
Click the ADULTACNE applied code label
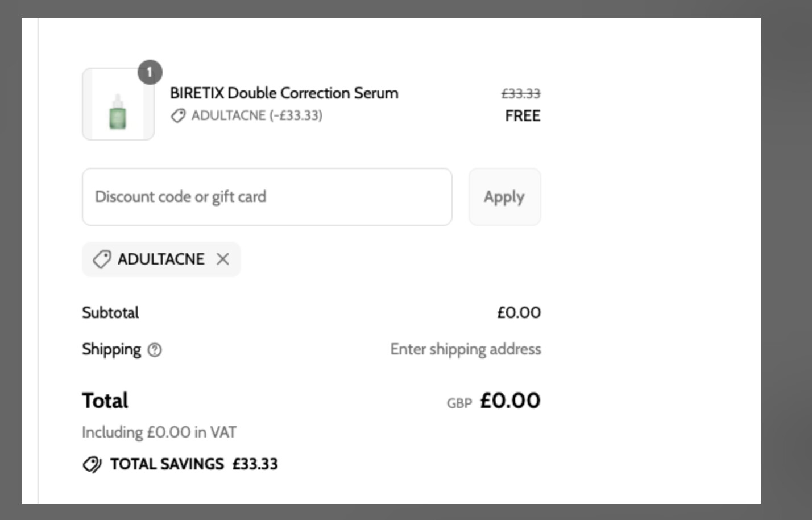pyautogui.click(x=161, y=259)
